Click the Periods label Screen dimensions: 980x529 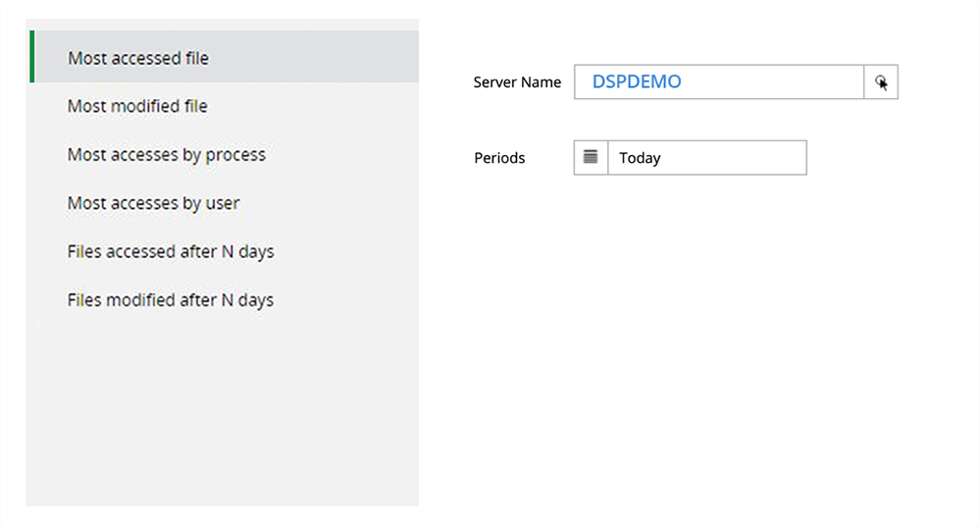click(499, 158)
